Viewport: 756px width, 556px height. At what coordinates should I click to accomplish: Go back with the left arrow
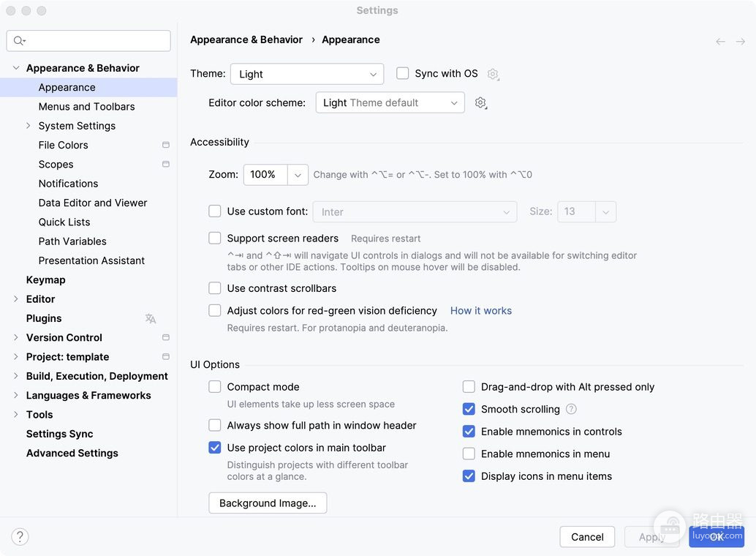pyautogui.click(x=720, y=42)
